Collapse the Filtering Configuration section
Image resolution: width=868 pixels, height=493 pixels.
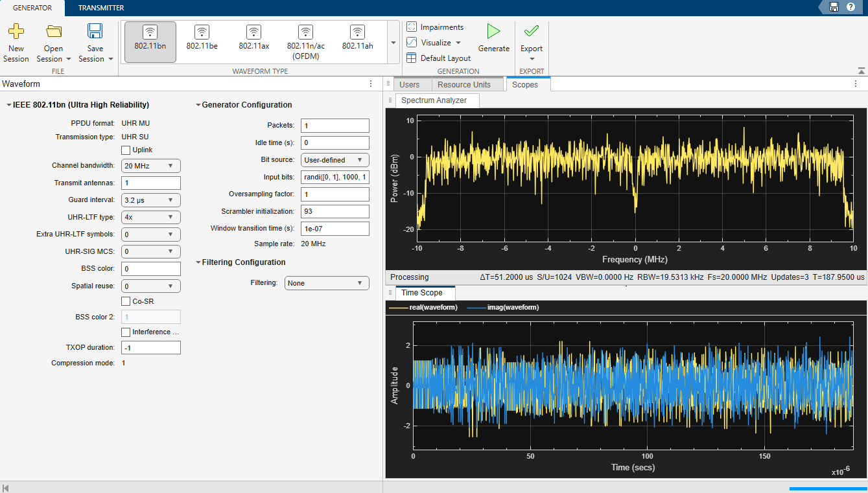point(198,262)
